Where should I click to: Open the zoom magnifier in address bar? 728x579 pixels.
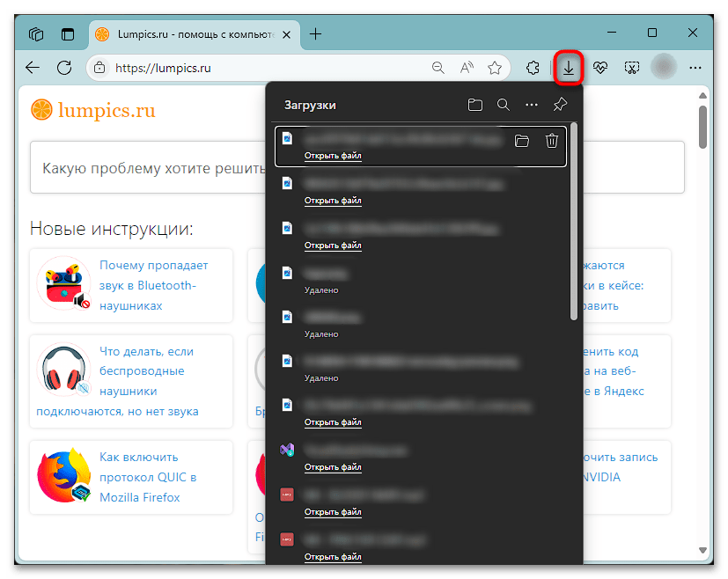coord(438,68)
